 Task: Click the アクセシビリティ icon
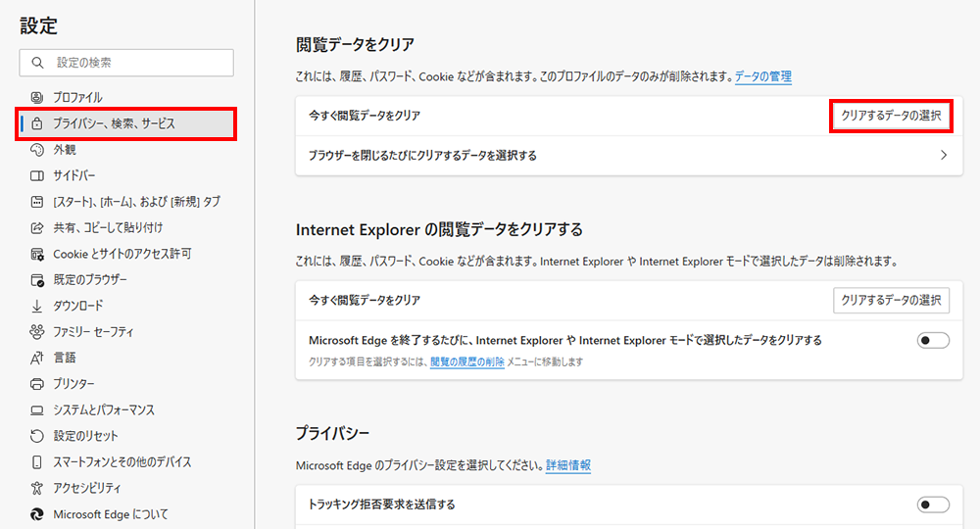(37, 488)
